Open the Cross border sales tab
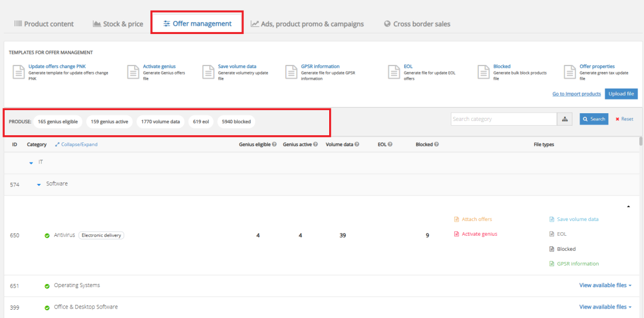644x318 pixels. tap(417, 24)
